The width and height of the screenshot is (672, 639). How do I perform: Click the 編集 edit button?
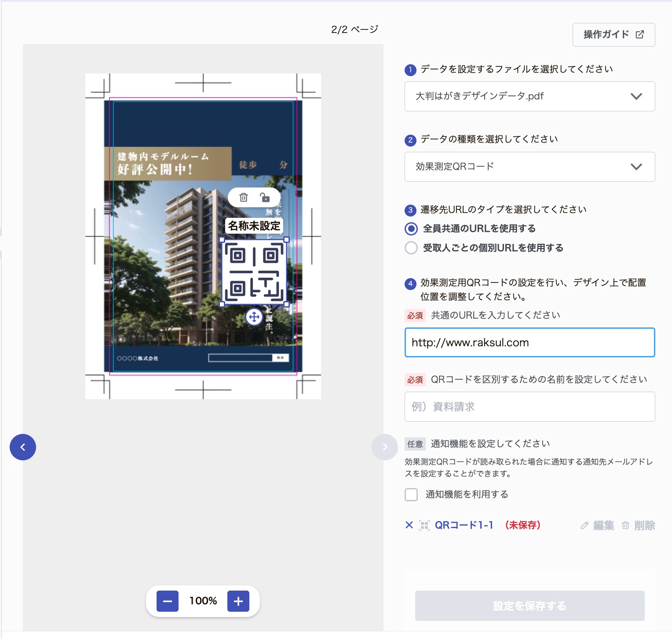click(597, 525)
